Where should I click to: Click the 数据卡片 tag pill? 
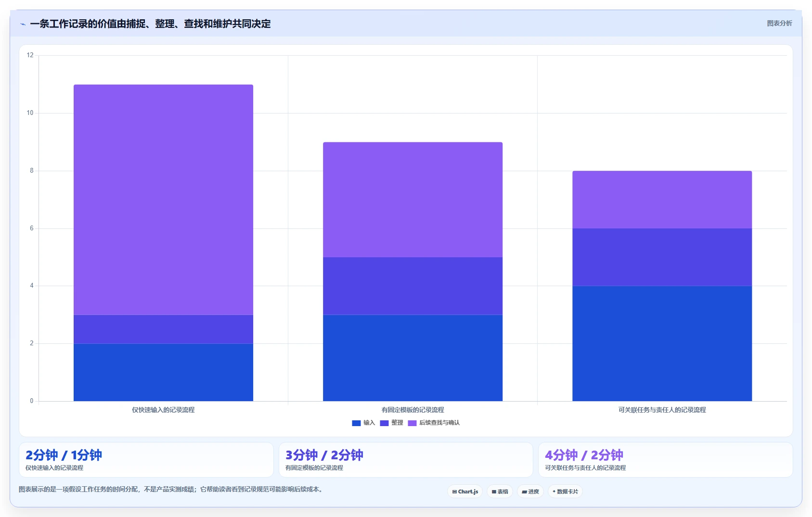point(565,492)
